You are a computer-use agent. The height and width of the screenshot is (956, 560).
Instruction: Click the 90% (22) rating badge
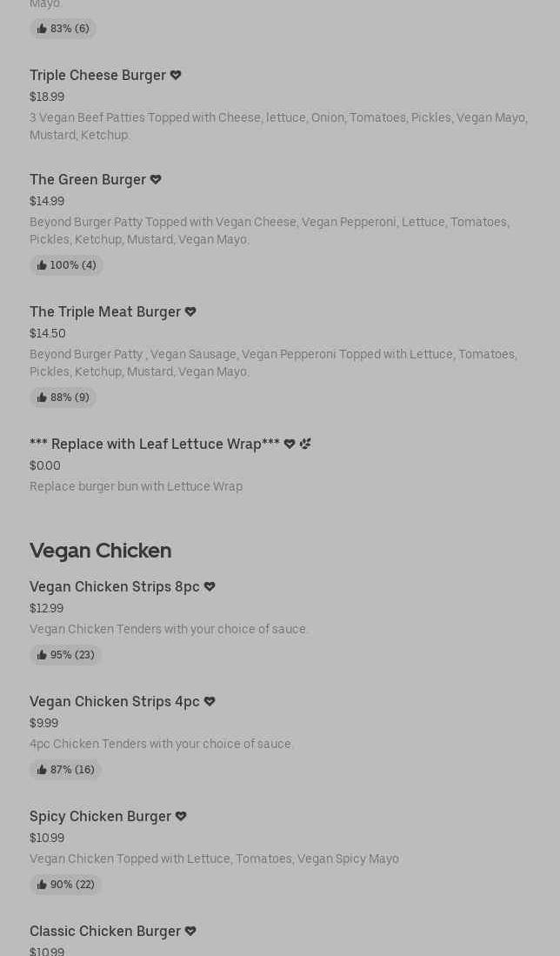coord(65,885)
